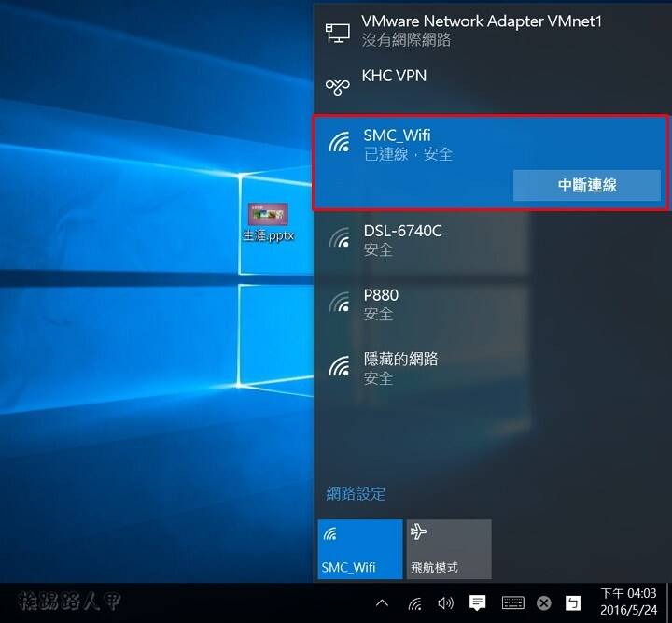This screenshot has height=623, width=672.
Task: Click the input method tray icon
Action: coord(572,603)
